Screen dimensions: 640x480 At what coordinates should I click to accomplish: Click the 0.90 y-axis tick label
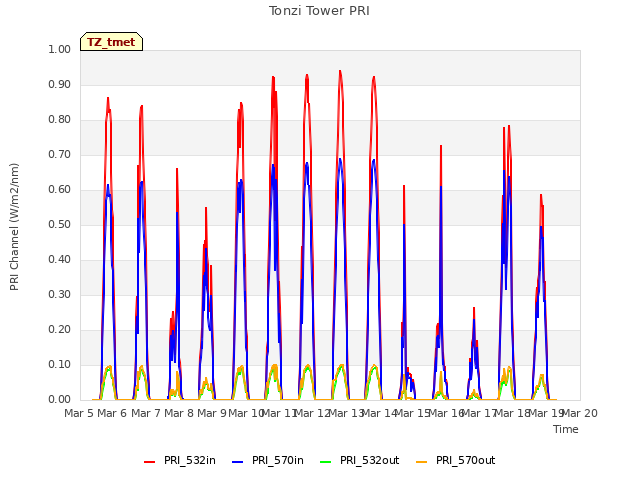click(59, 84)
